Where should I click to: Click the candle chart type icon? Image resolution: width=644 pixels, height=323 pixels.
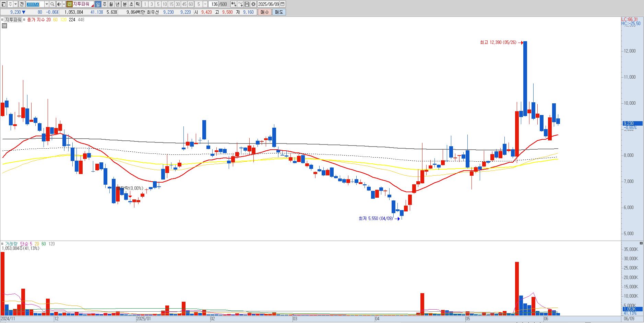(234, 4)
